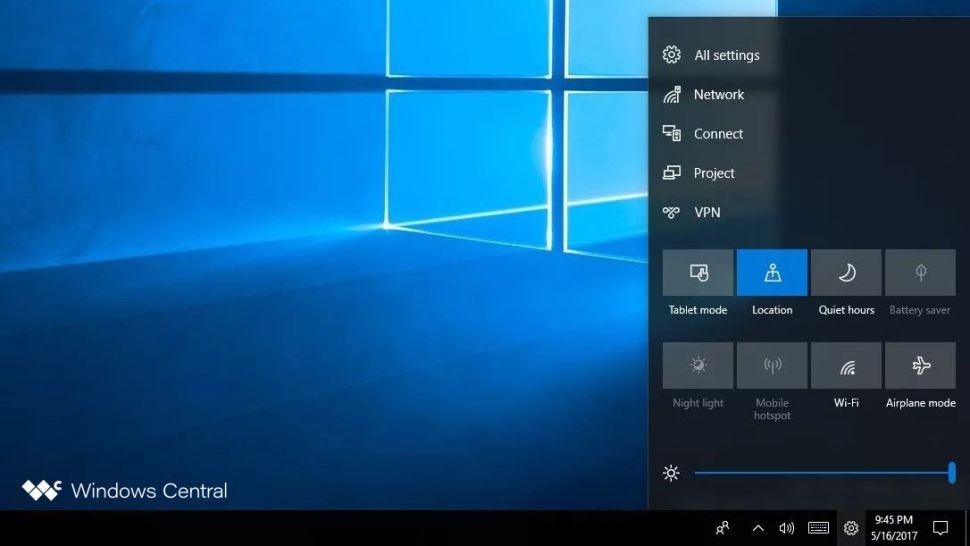Click the Tablet mode label text

(x=698, y=310)
